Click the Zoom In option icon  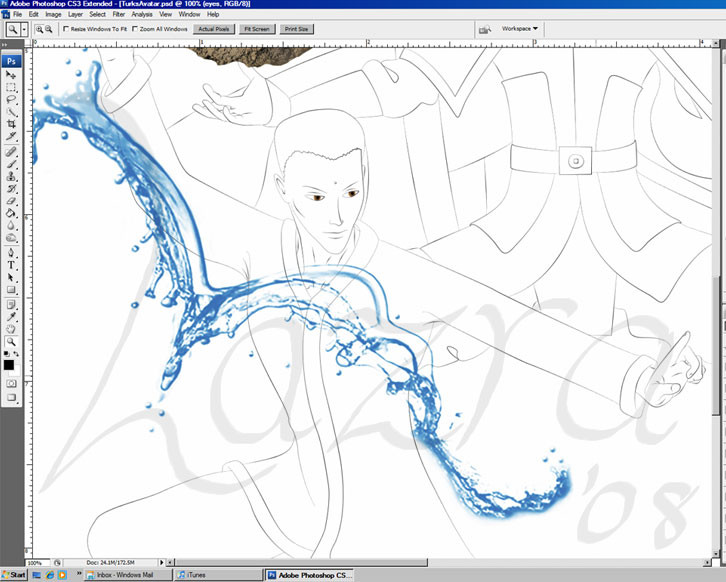pyautogui.click(x=39, y=29)
